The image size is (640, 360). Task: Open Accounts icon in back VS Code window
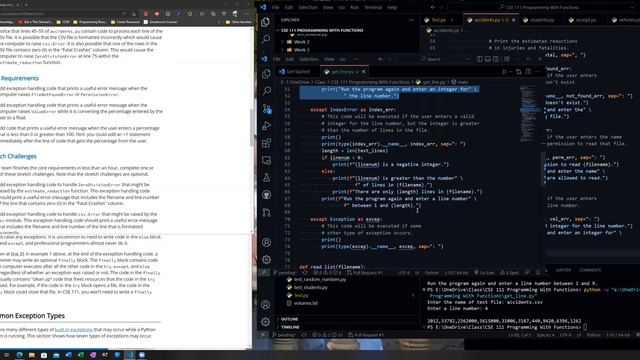pyautogui.click(x=266, y=304)
